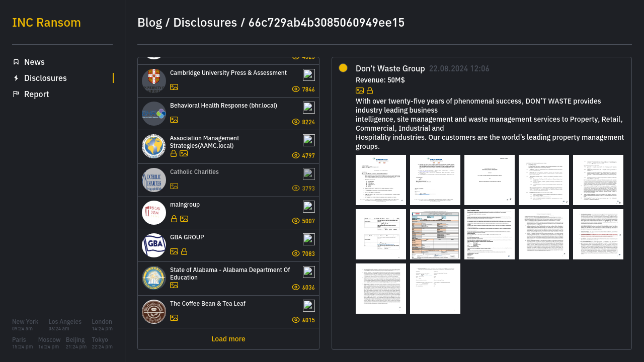The image size is (644, 362).
Task: Click the News bookmark icon in sidebar
Action: [x=16, y=62]
